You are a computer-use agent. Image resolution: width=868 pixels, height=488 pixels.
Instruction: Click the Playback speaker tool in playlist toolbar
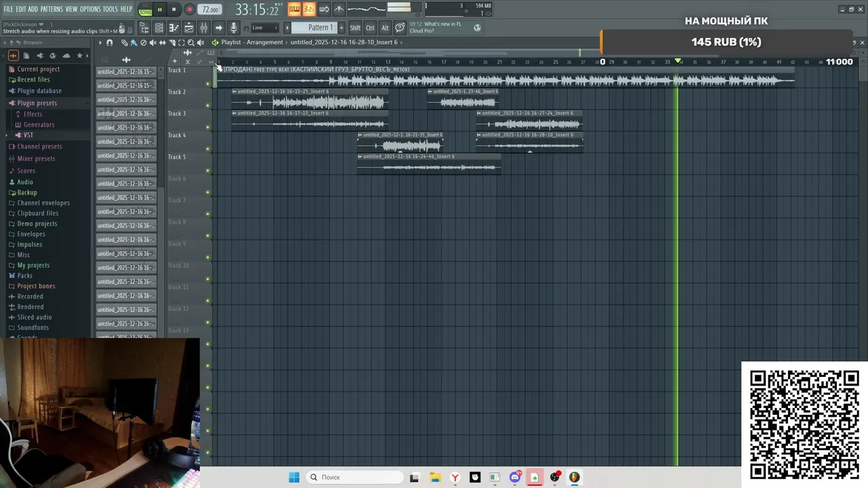(x=200, y=43)
